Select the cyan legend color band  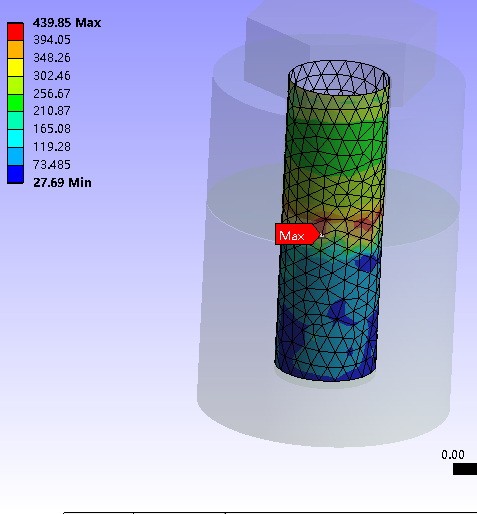click(15, 139)
